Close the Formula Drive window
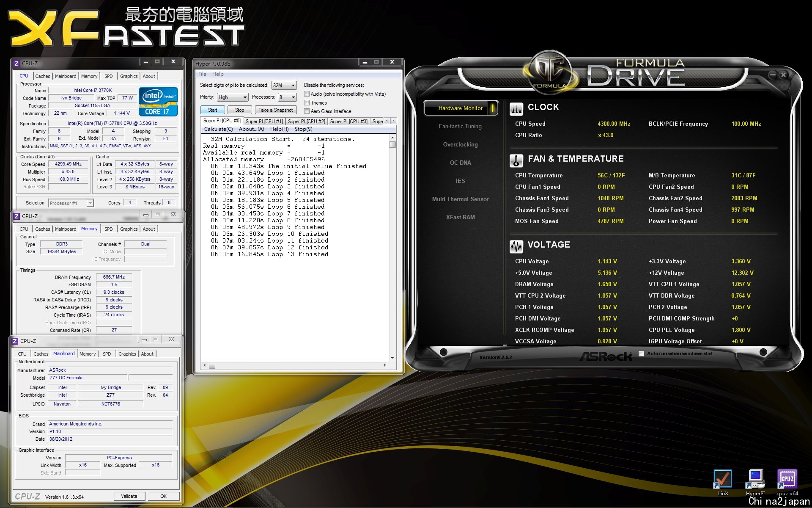The width and height of the screenshot is (812, 508). point(783,75)
